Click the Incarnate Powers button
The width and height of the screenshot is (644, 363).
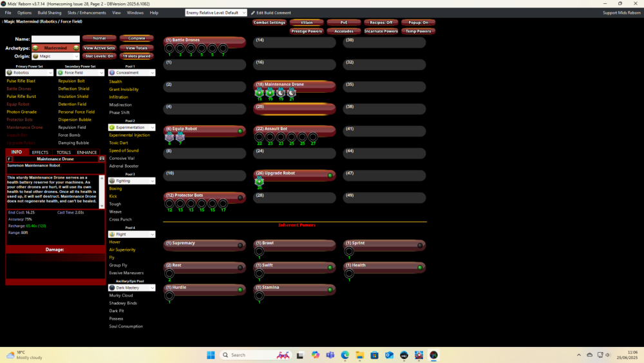[x=381, y=31]
